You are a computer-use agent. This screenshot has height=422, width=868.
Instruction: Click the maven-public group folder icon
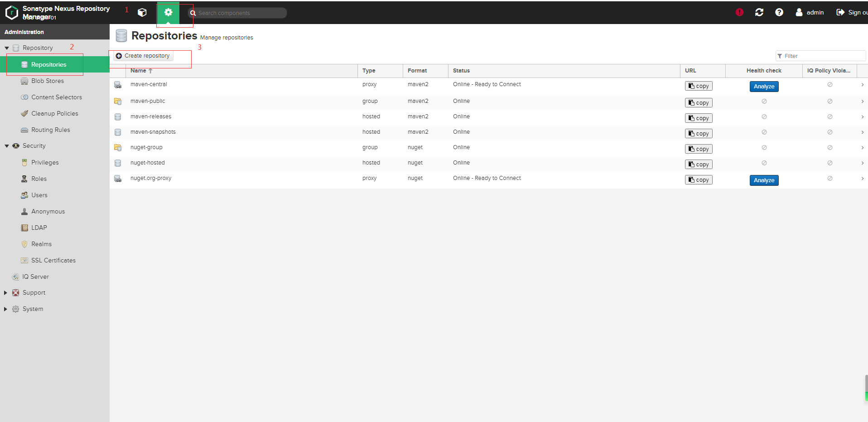pos(118,101)
